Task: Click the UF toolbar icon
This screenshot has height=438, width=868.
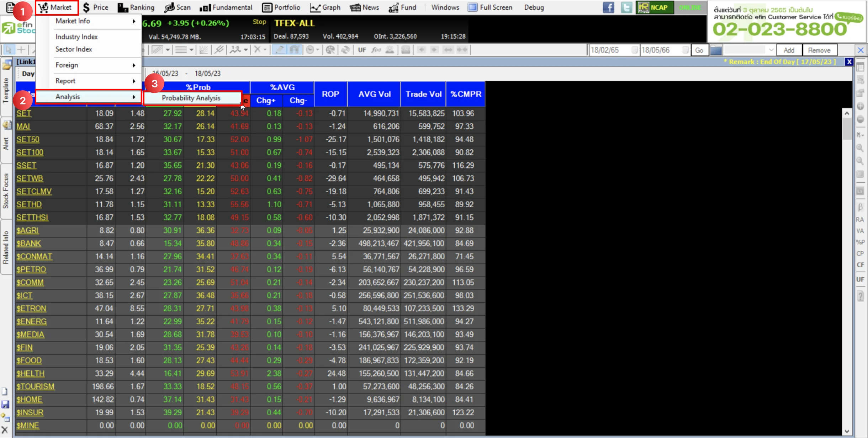Action: [362, 50]
